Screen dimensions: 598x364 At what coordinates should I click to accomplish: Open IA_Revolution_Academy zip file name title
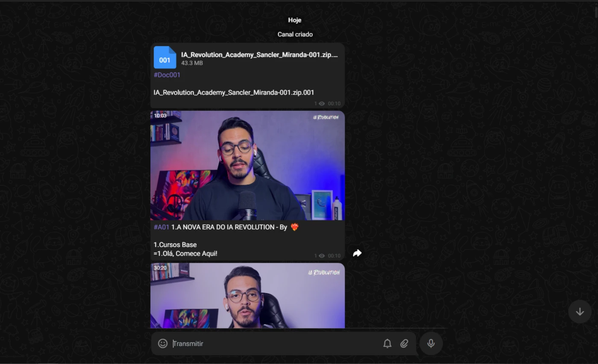coord(259,55)
